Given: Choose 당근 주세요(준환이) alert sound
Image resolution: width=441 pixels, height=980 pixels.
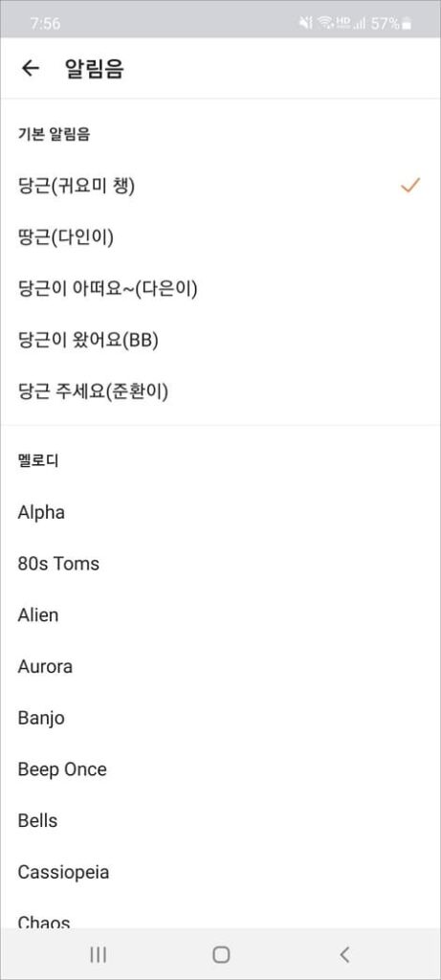Looking at the screenshot, I should coord(220,391).
